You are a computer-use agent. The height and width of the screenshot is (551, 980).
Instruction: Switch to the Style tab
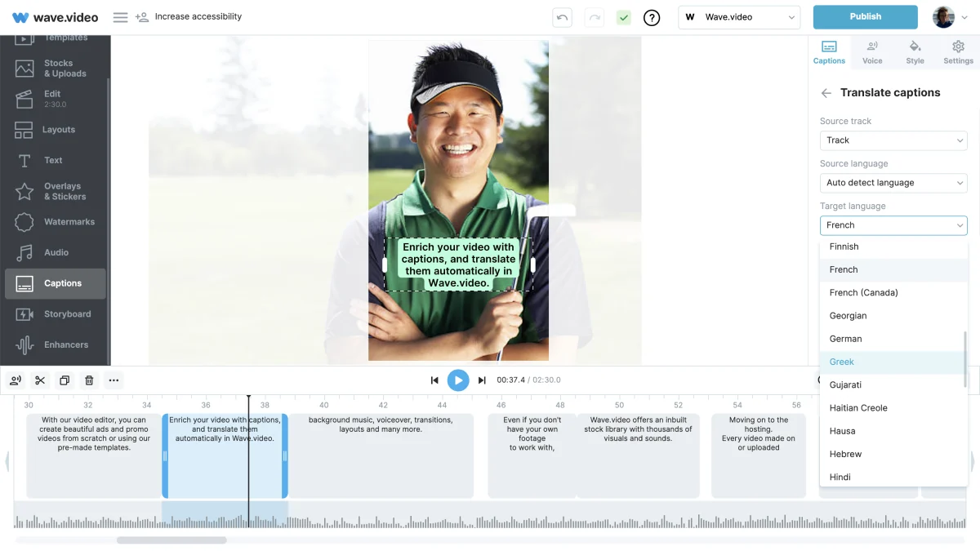click(x=915, y=52)
